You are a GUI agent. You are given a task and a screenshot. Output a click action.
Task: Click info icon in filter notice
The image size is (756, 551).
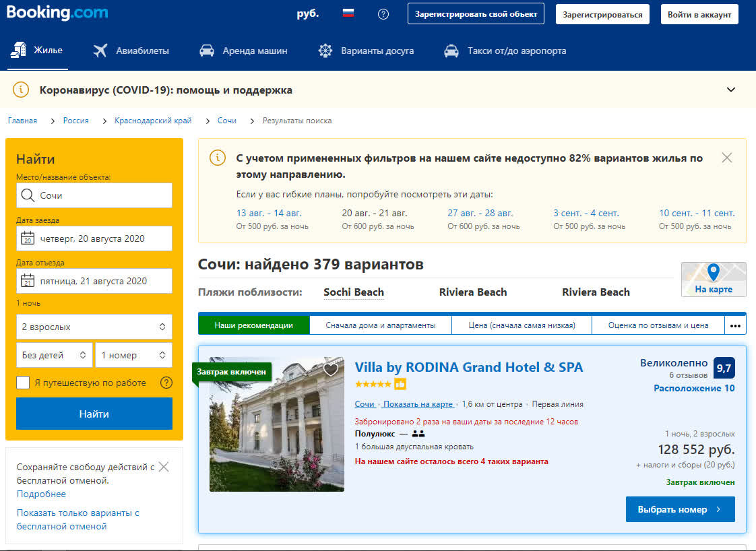(218, 158)
